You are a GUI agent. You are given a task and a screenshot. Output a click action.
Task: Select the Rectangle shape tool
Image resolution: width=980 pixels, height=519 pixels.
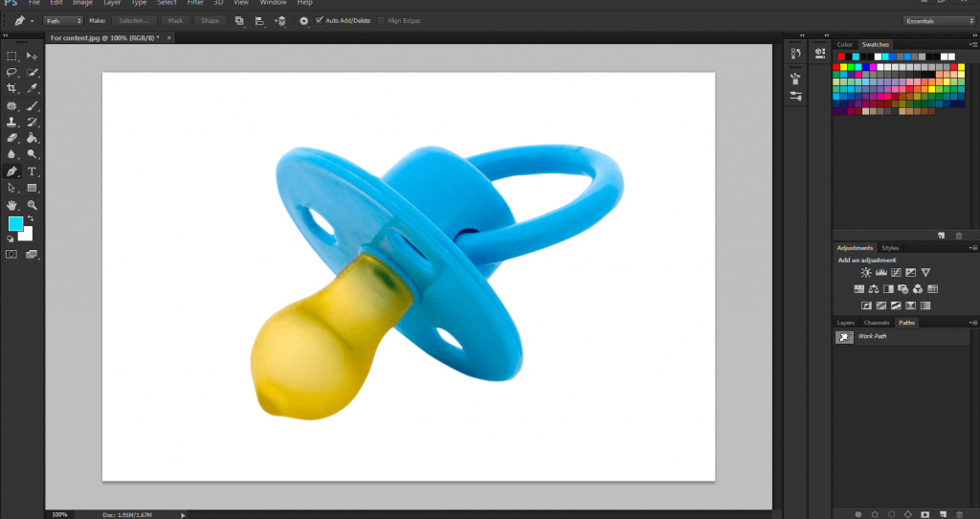(x=32, y=188)
